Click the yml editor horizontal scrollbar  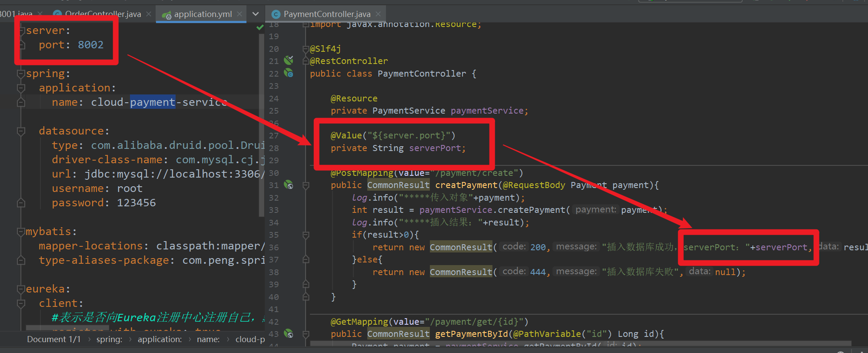coord(67,327)
